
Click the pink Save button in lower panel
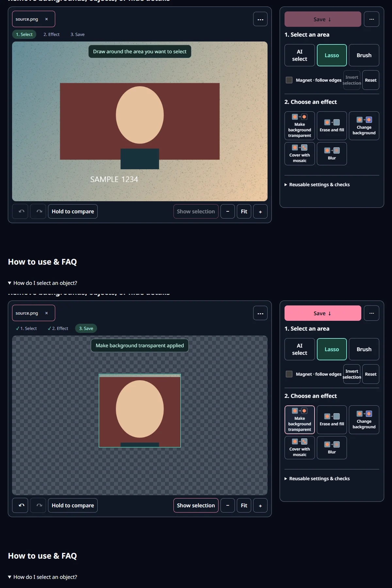click(323, 313)
